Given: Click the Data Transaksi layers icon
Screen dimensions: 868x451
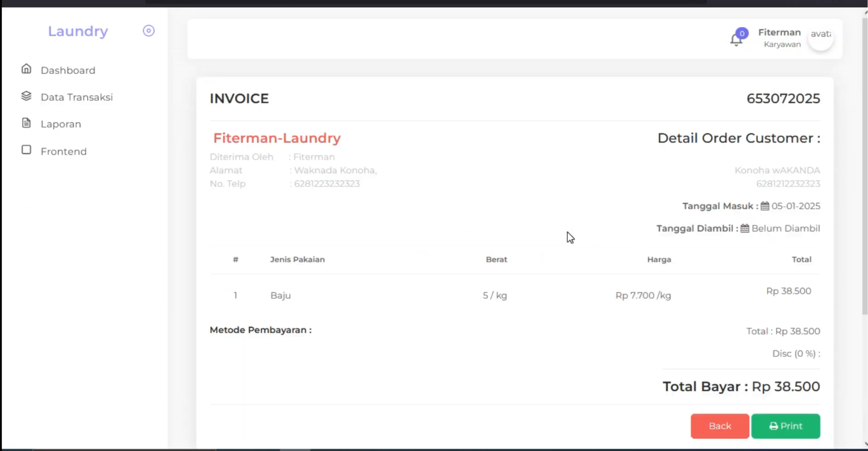Looking at the screenshot, I should tap(26, 96).
